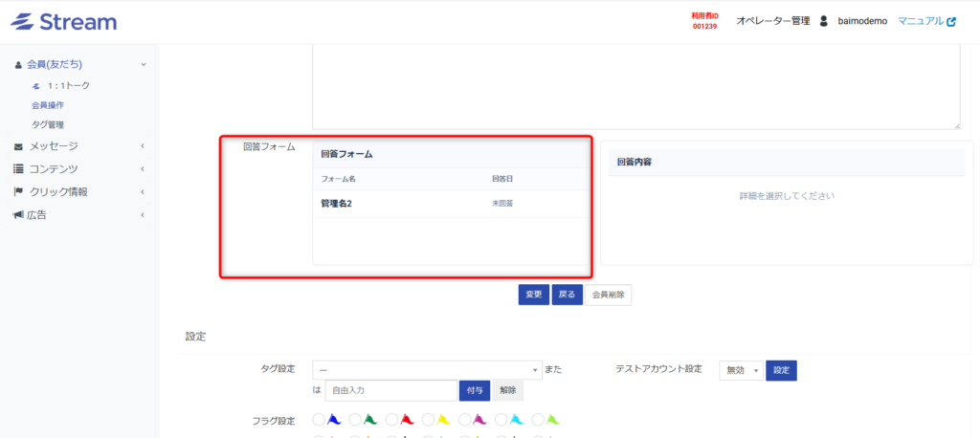
Task: Open the マニュアル external link icon
Action: coord(951,21)
